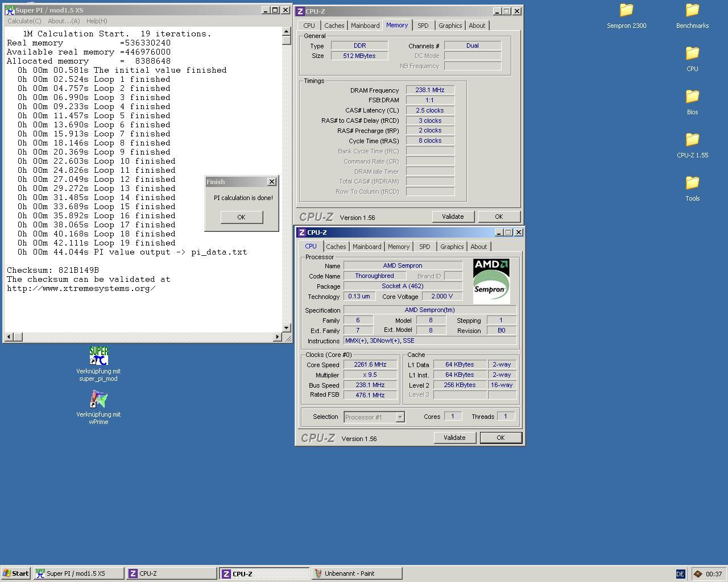Expand the Processor #1 selection dropdown
The width and height of the screenshot is (728, 582).
pyautogui.click(x=400, y=417)
